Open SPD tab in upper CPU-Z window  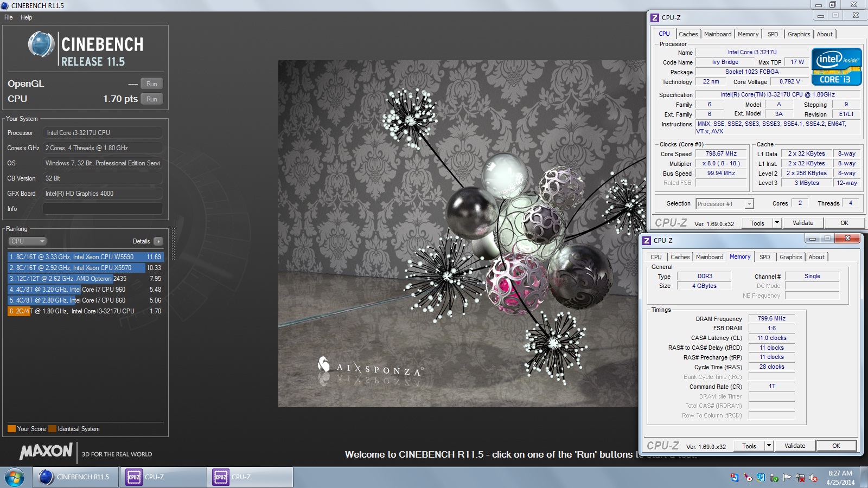(x=773, y=34)
